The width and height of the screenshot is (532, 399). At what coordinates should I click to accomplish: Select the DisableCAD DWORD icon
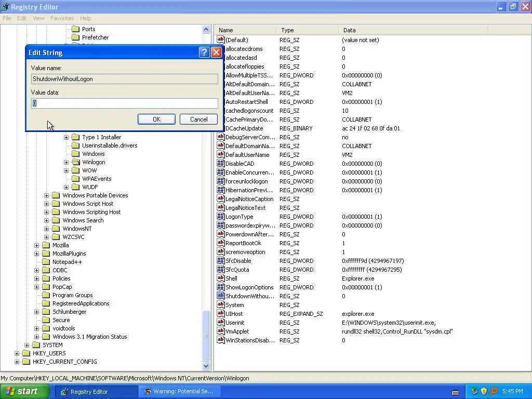[x=220, y=163]
